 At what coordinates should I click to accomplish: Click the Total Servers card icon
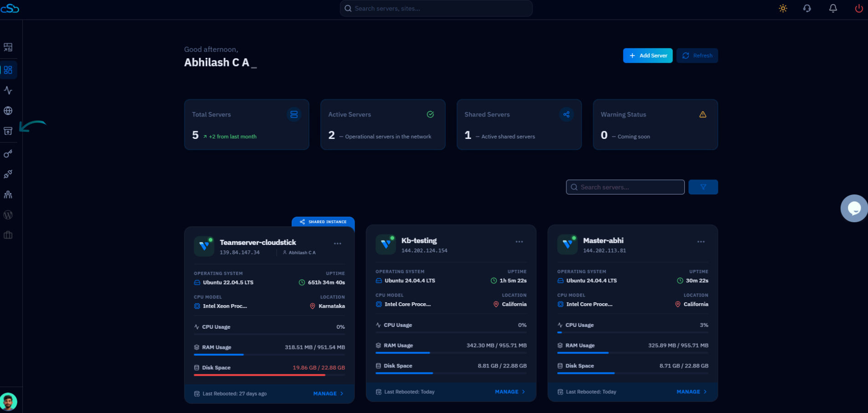[x=294, y=114]
